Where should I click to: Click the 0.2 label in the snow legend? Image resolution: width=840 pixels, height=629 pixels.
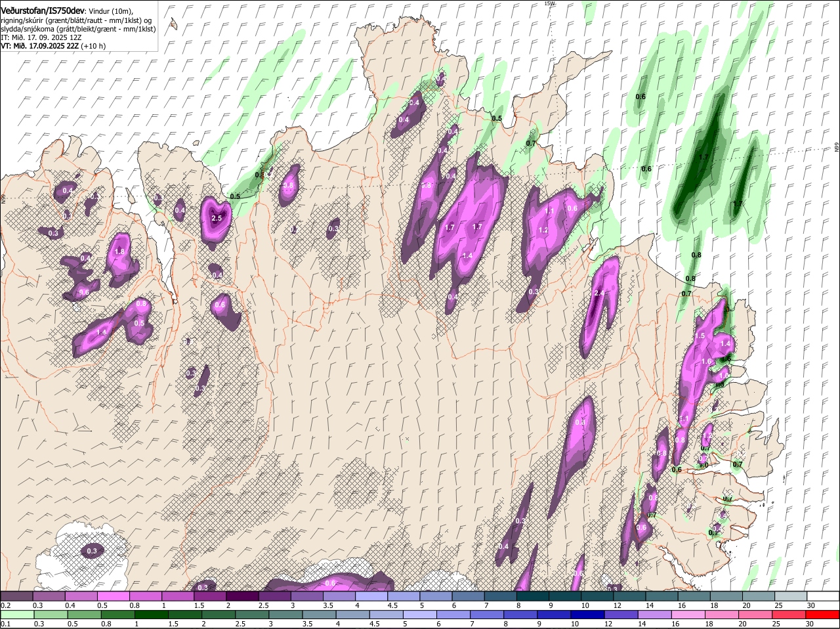(x=5, y=605)
